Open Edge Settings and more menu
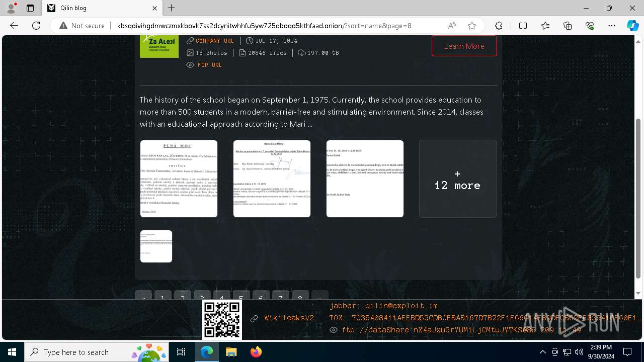The image size is (644, 362). pos(612,26)
